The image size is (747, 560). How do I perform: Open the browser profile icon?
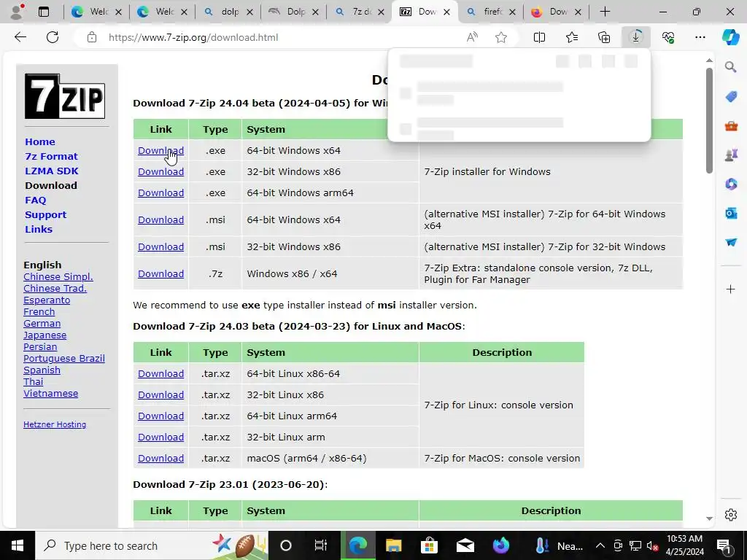(18, 12)
